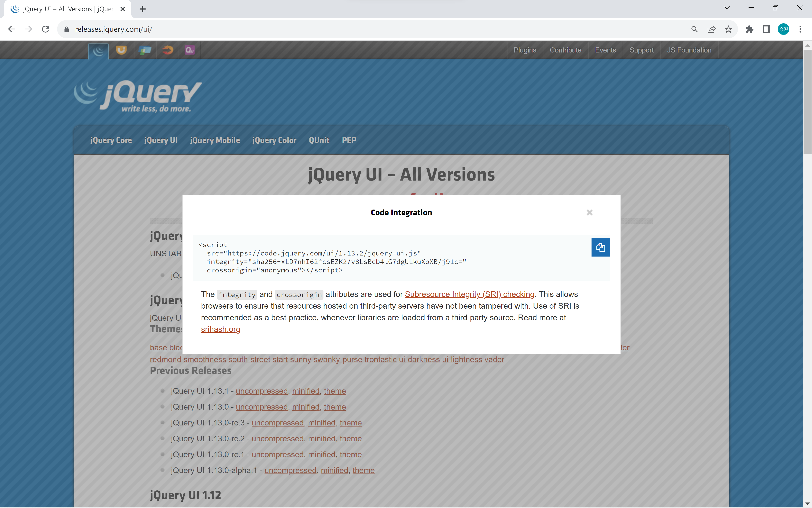
Task: Open the ui-darkness theme link
Action: [x=419, y=359]
